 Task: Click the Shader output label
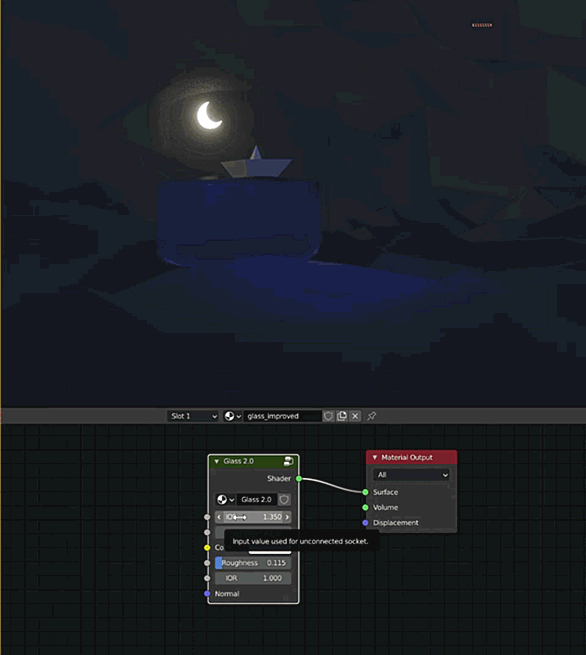click(x=279, y=478)
